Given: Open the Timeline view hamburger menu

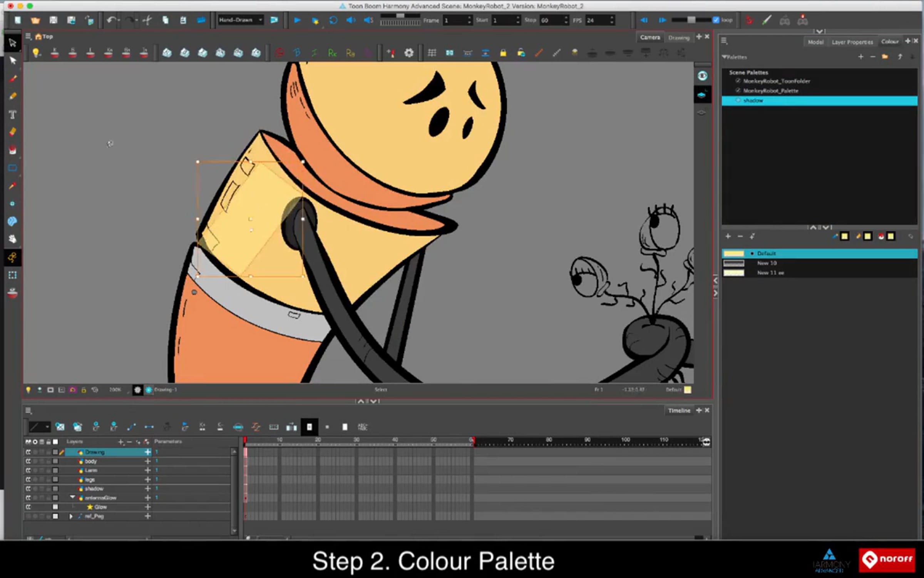Looking at the screenshot, I should pyautogui.click(x=28, y=410).
